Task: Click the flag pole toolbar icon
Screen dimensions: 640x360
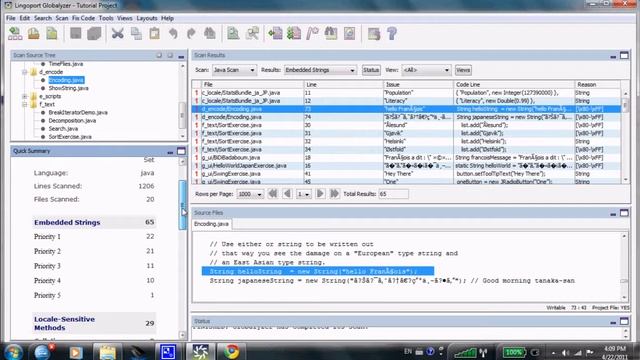Action: click(313, 33)
